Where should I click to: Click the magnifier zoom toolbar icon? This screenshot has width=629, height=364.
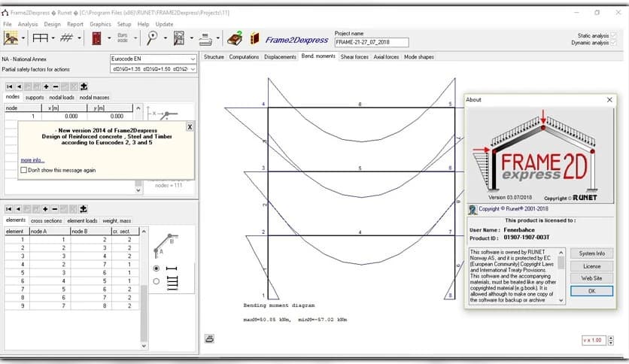coord(152,38)
